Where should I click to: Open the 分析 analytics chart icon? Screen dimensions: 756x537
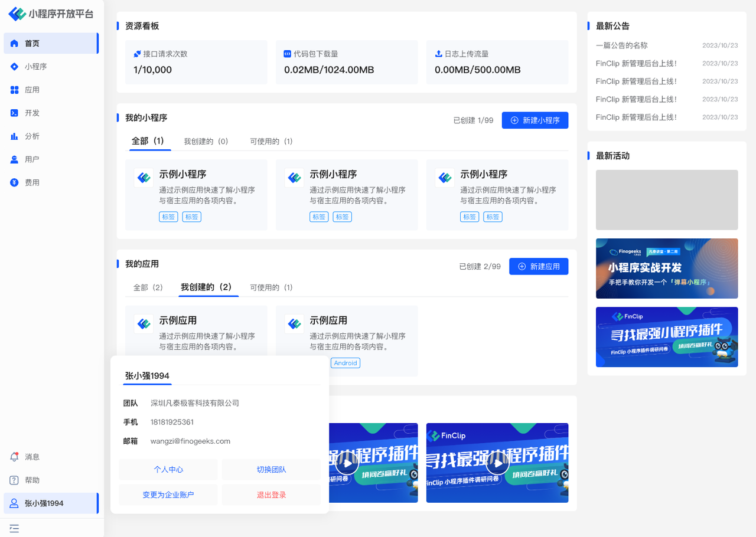[15, 136]
